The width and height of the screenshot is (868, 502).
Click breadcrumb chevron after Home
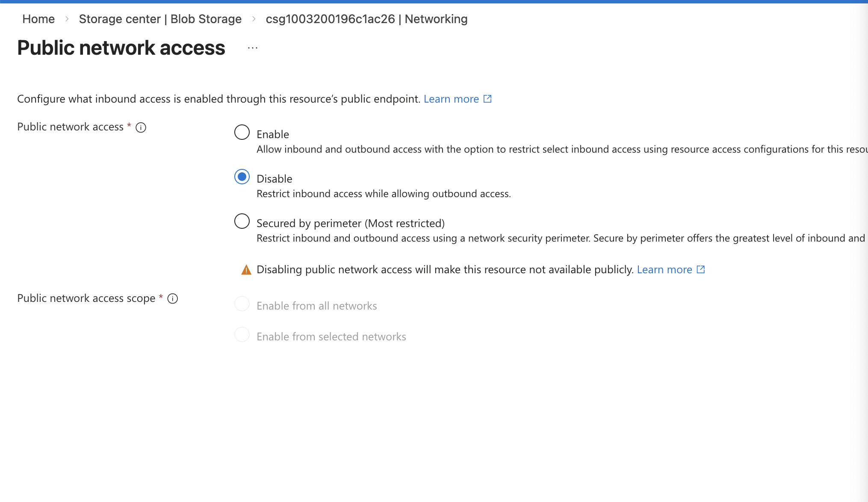click(x=67, y=19)
